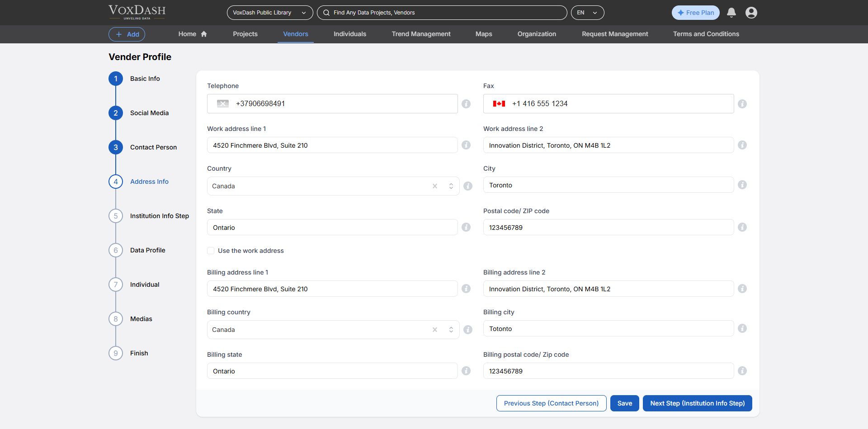Show info for Billing country
This screenshot has height=429, width=868.
(x=468, y=330)
